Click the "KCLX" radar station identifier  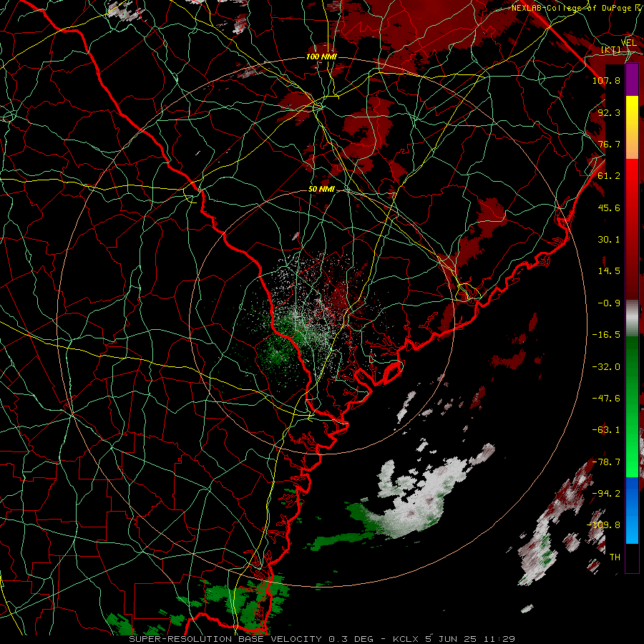pyautogui.click(x=405, y=639)
